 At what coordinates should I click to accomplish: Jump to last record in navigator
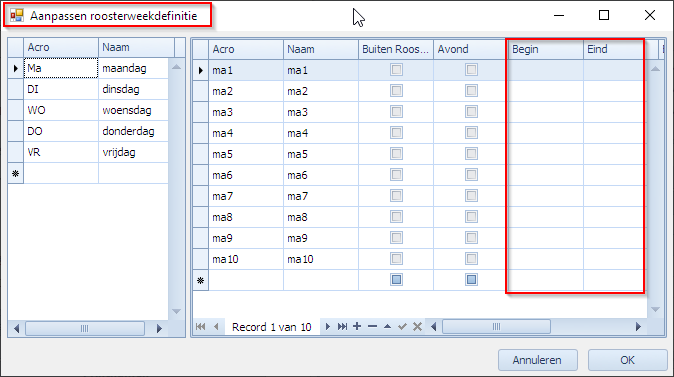click(342, 327)
